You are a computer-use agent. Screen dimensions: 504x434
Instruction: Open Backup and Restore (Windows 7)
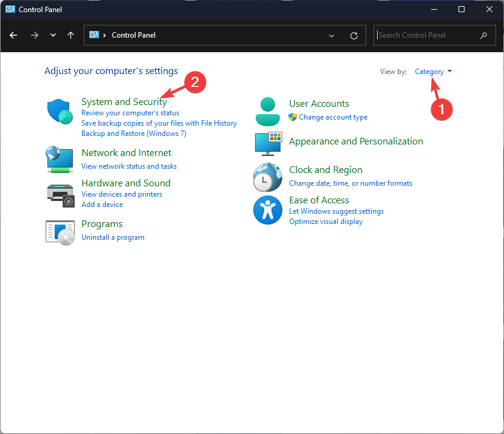pos(134,134)
